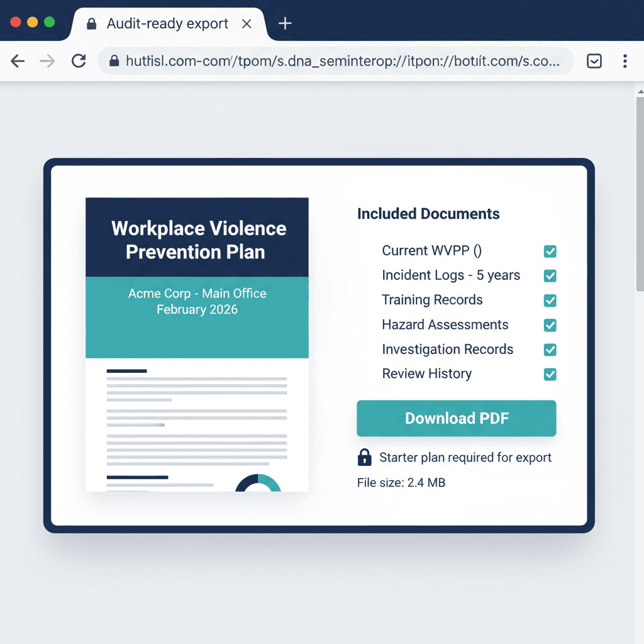Click the address bar padlock icon
This screenshot has height=644, width=644.
pos(114,61)
